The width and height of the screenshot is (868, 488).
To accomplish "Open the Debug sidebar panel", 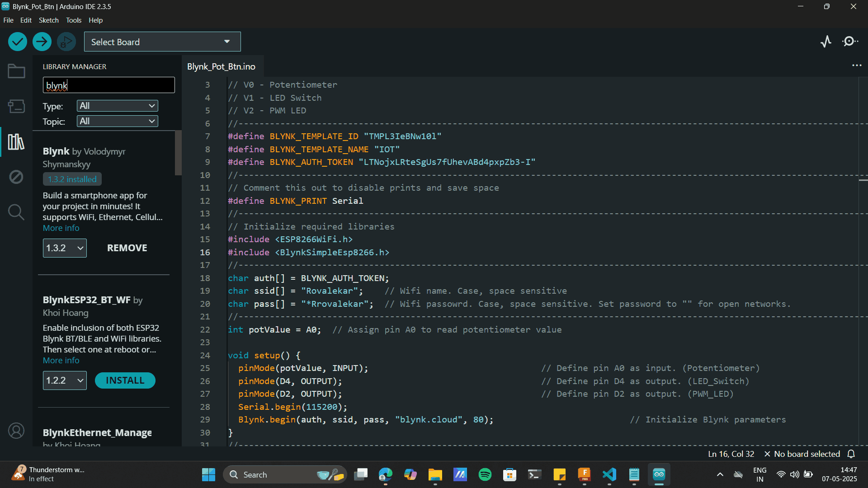I will pyautogui.click(x=16, y=177).
